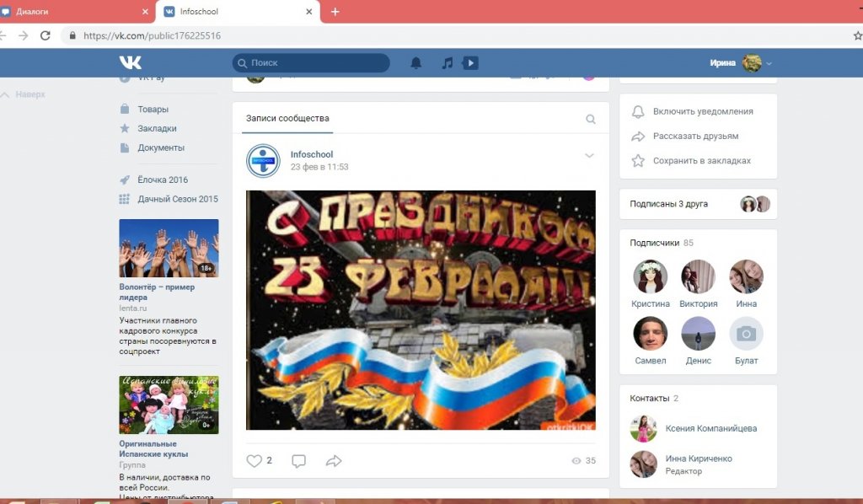Open the notifications bell icon
Image resolution: width=863 pixels, height=504 pixels.
coord(415,63)
